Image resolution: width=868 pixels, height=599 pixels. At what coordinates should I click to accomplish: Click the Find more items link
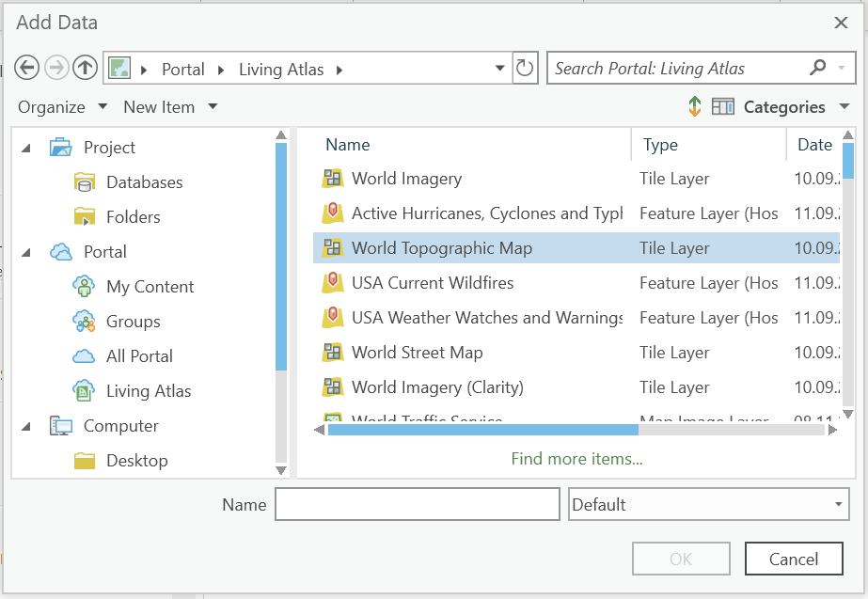click(576, 458)
